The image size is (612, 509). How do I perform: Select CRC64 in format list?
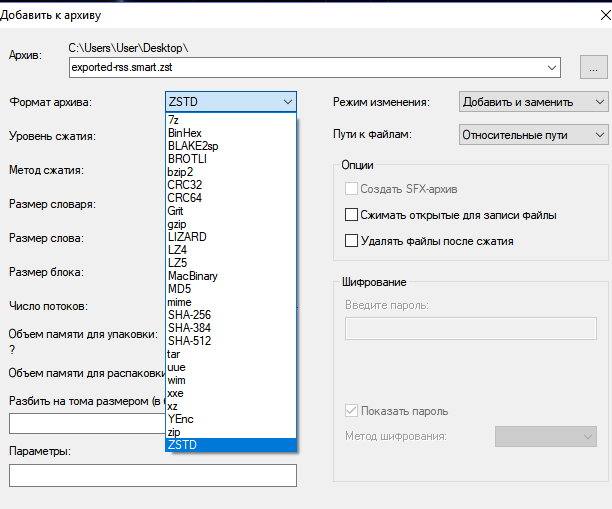click(231, 198)
